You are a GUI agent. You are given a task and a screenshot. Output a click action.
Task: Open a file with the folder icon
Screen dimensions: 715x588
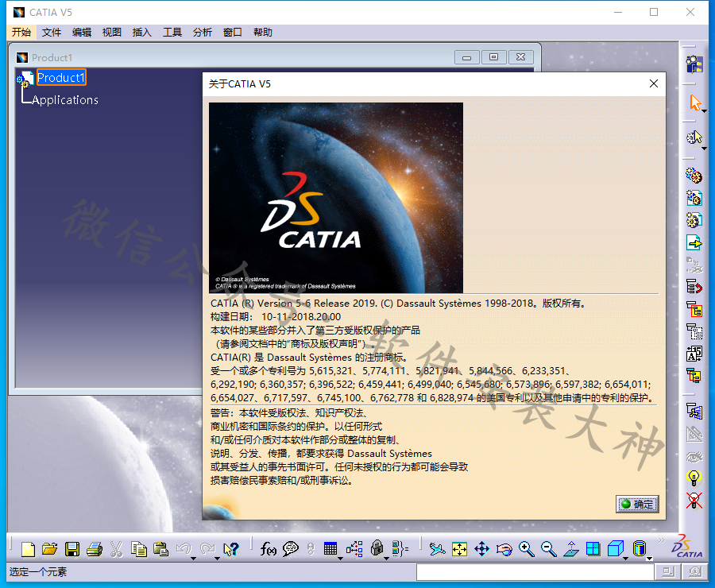pos(50,549)
